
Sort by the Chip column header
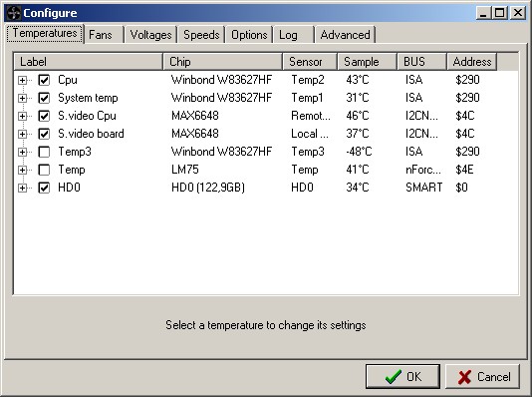(x=223, y=62)
